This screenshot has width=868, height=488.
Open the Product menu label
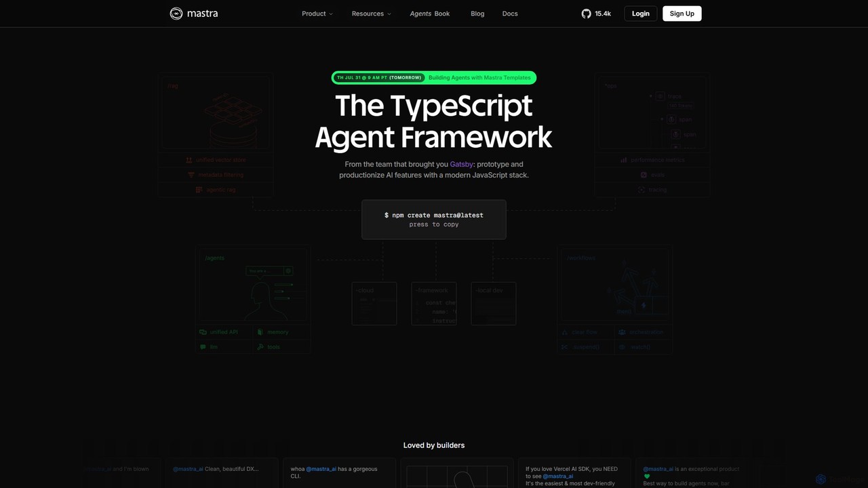(314, 14)
